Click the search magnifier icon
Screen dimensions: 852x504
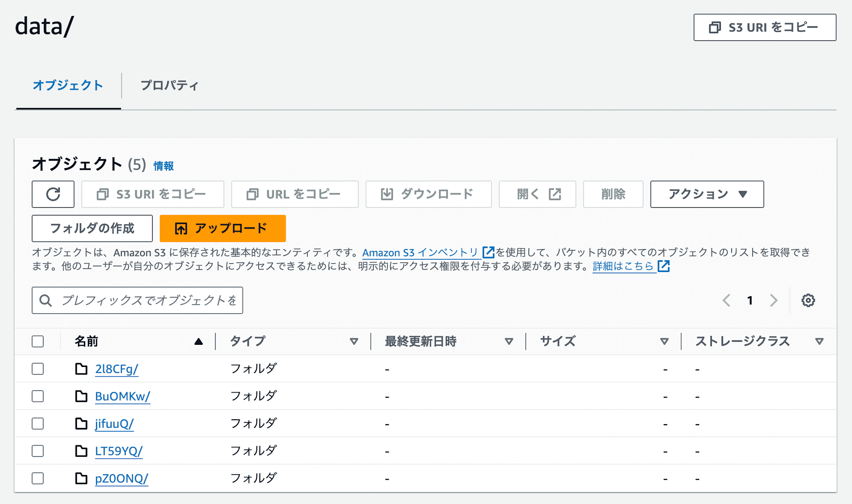click(46, 301)
